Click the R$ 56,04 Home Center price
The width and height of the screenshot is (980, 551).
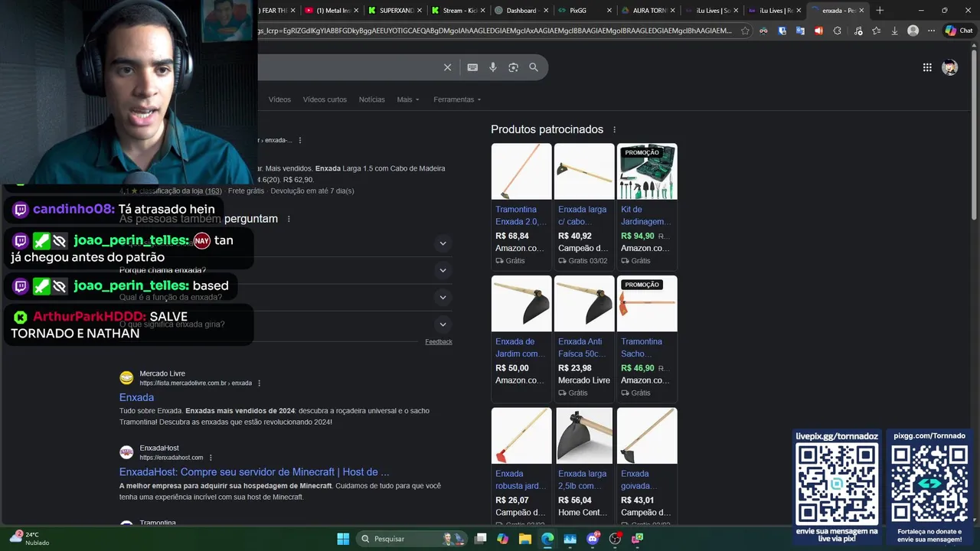click(574, 500)
